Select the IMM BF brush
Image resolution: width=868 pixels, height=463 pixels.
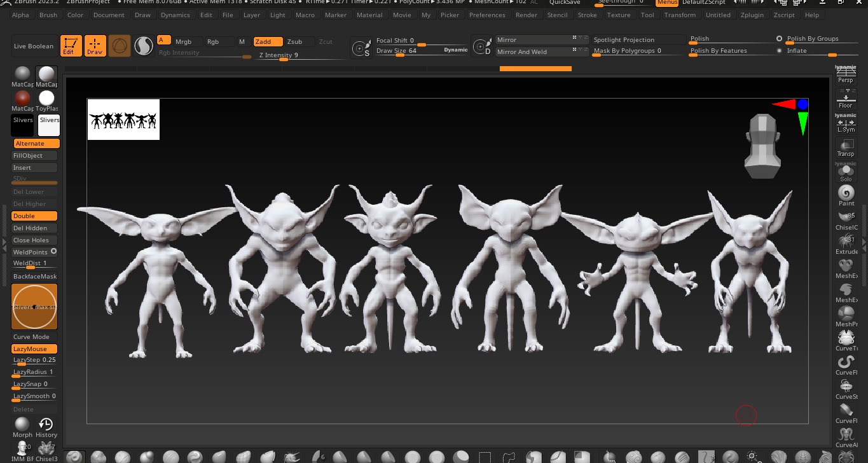(22, 451)
